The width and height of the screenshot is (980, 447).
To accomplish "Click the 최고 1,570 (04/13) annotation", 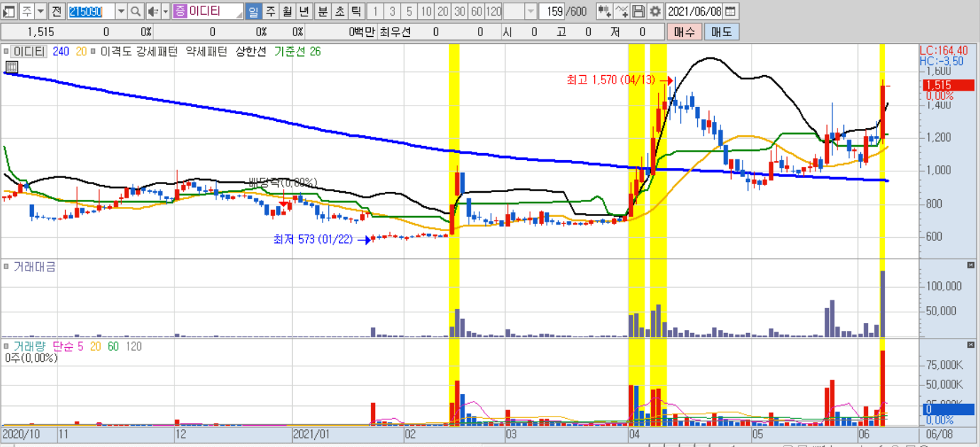I will pos(611,81).
